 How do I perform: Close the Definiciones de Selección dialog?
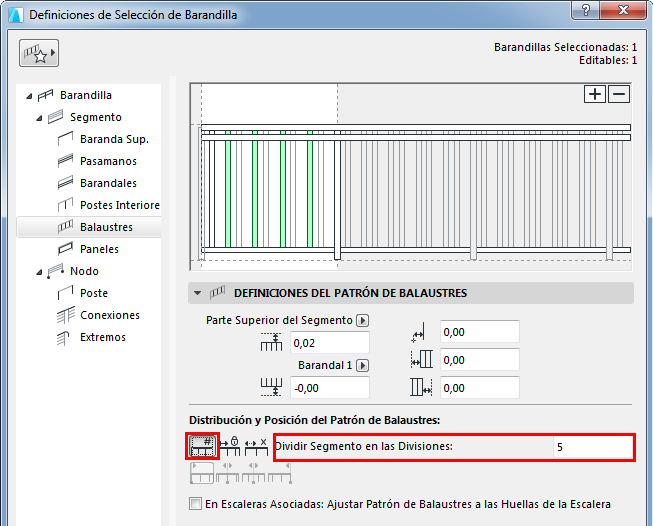click(623, 10)
